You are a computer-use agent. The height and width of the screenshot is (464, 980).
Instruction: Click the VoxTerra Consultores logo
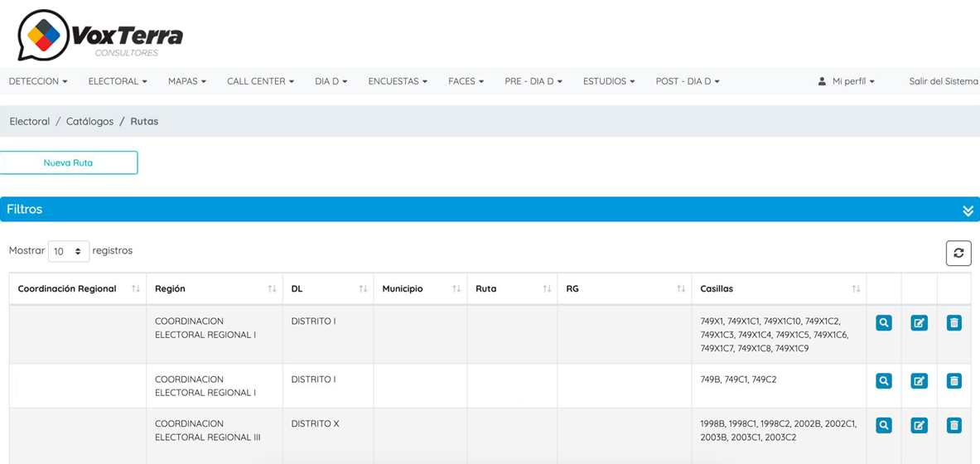tap(100, 36)
